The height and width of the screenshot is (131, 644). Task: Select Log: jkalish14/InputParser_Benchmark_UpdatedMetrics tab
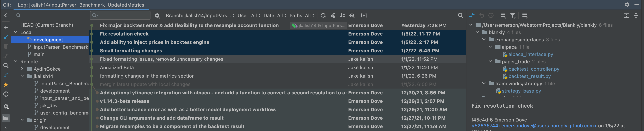coord(81,5)
